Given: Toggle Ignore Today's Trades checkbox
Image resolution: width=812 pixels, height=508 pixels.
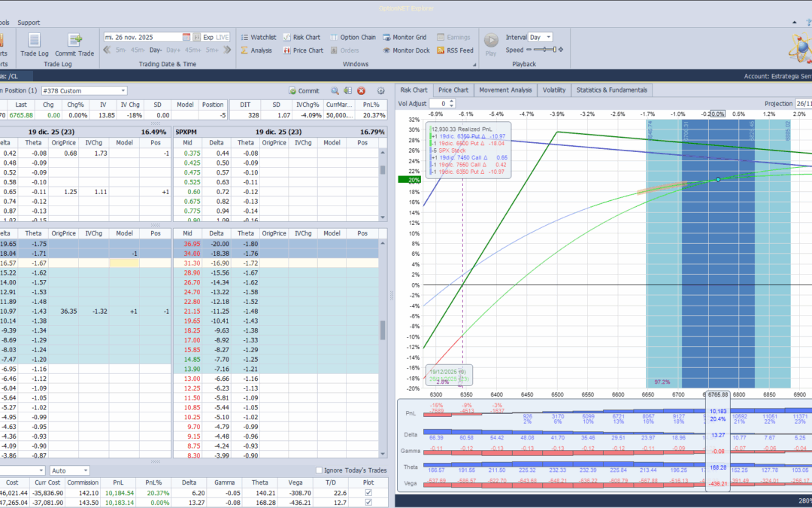Looking at the screenshot, I should click(x=319, y=470).
